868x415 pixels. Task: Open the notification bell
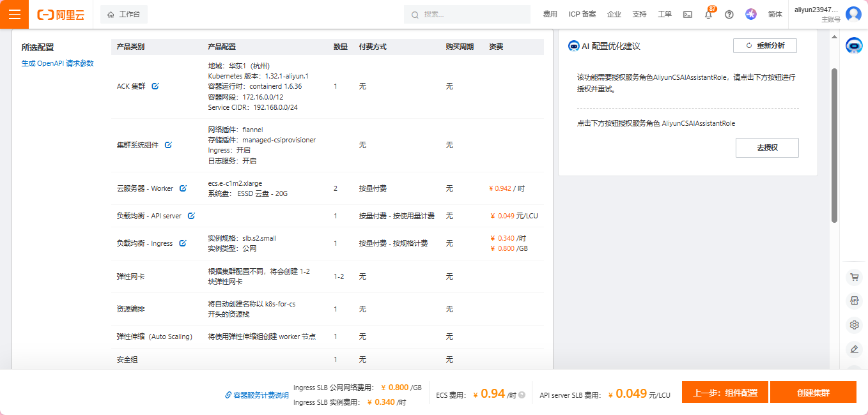click(x=708, y=15)
